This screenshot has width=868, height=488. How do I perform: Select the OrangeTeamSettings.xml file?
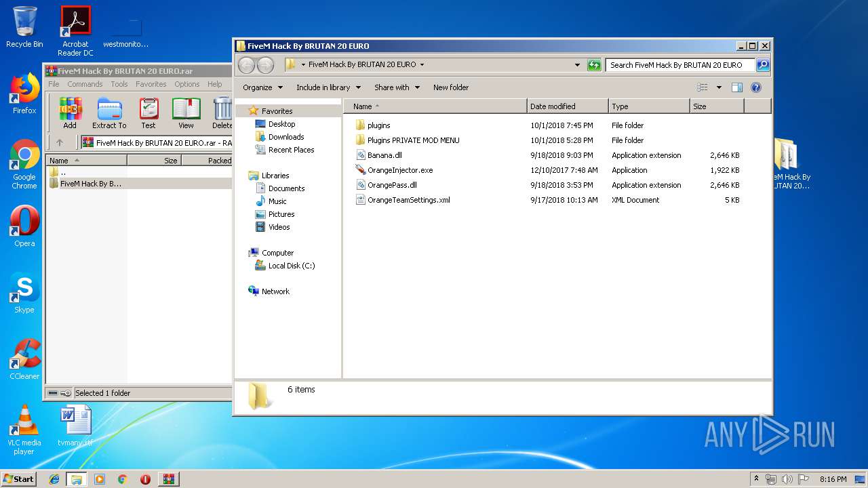[x=408, y=200]
